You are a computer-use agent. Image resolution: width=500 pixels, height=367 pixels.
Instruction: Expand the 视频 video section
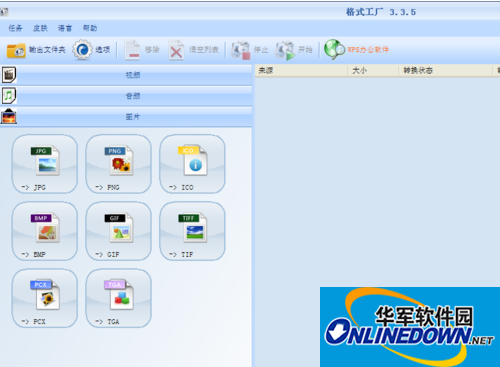click(x=126, y=75)
